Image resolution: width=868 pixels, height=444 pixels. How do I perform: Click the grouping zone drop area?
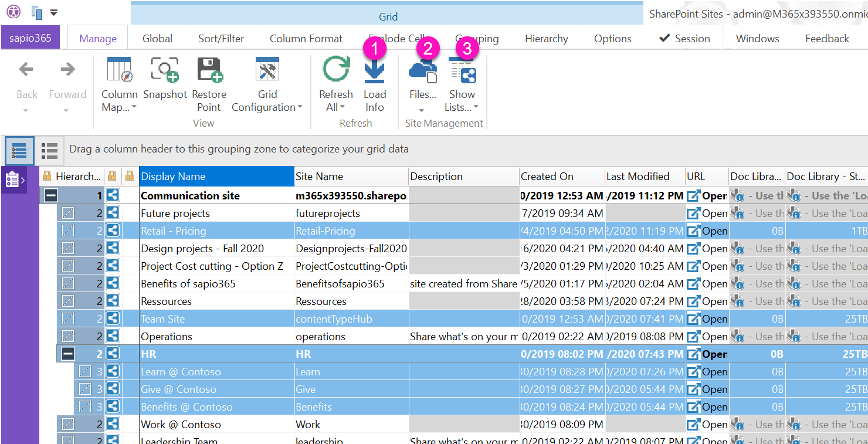(x=466, y=149)
